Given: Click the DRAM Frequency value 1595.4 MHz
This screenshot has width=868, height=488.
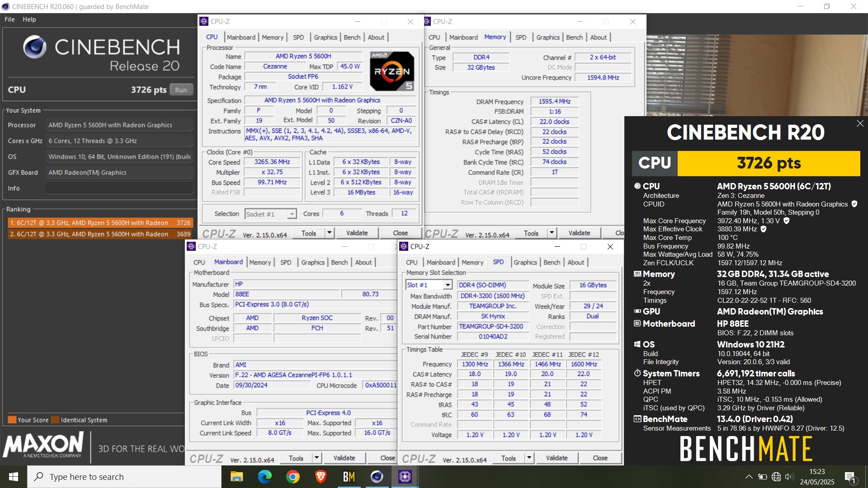Looking at the screenshot, I should pos(555,102).
